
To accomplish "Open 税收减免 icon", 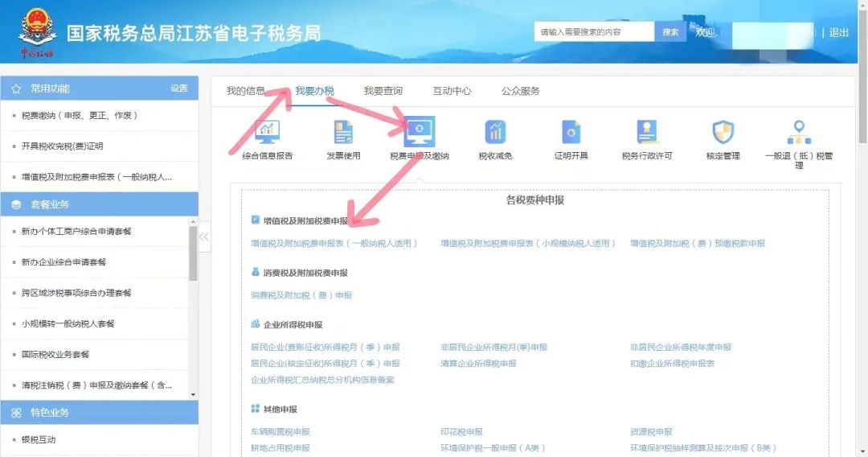I will tap(495, 133).
